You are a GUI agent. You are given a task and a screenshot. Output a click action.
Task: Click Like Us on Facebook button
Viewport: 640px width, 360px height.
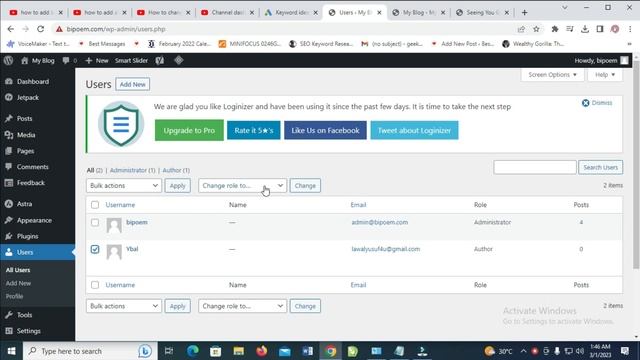coord(325,131)
